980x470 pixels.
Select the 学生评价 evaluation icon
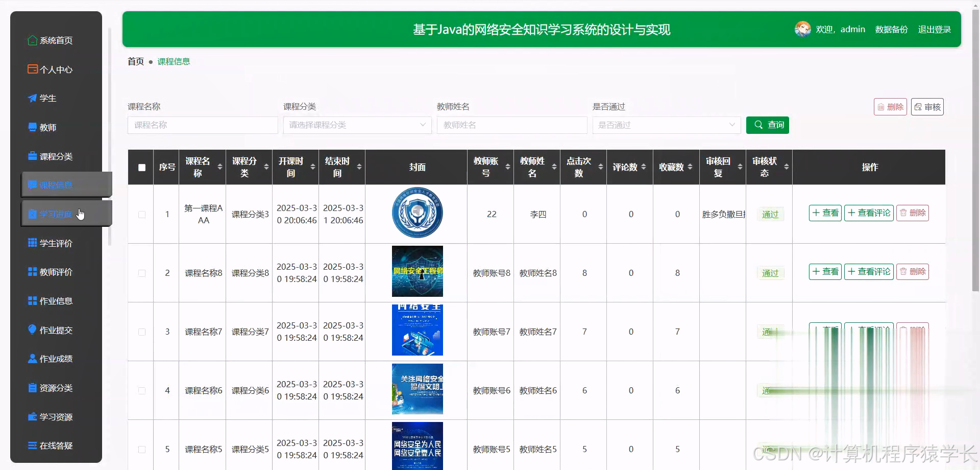tap(32, 243)
